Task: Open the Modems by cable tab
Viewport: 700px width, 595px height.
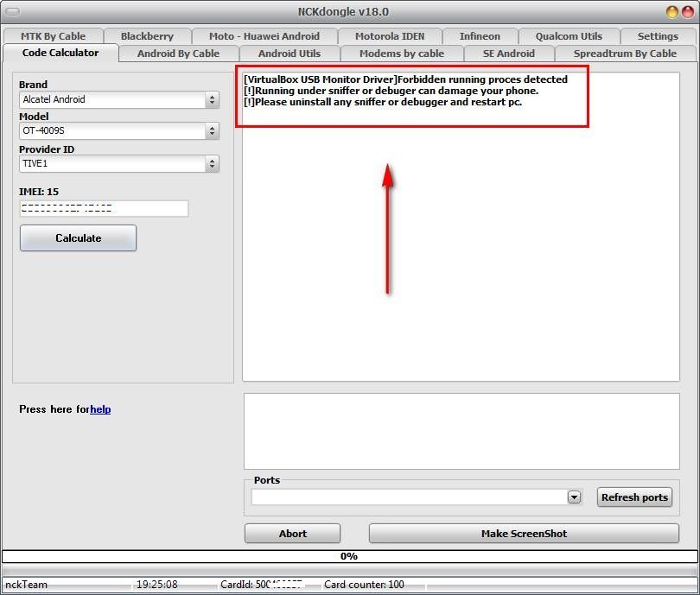Action: (x=402, y=54)
